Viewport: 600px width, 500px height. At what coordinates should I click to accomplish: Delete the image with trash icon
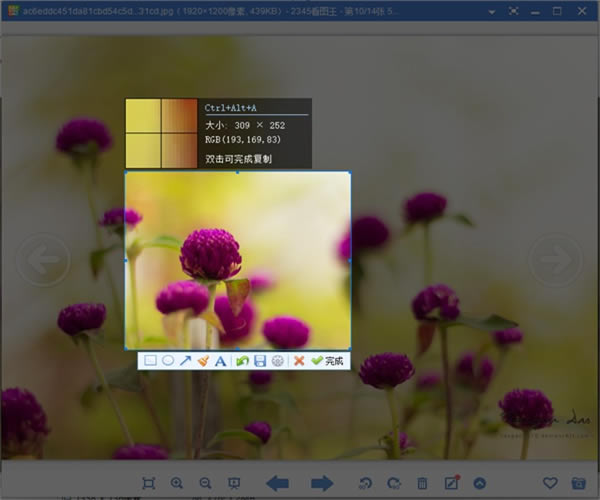tap(422, 483)
